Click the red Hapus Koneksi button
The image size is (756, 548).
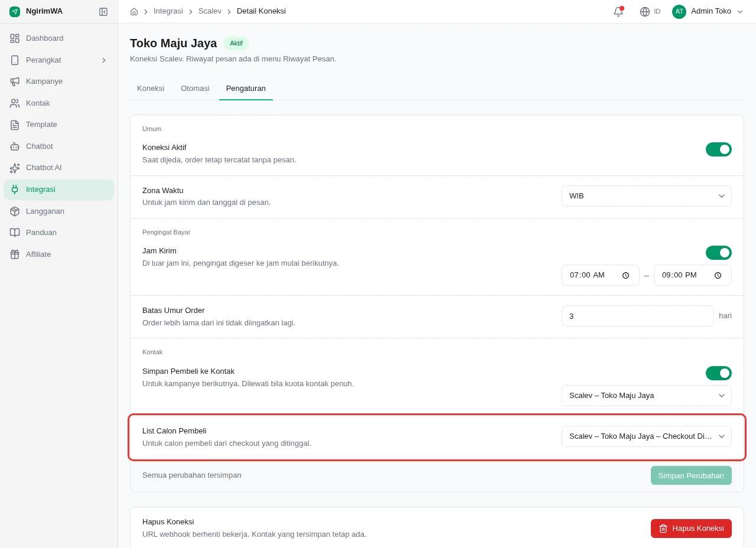pos(691,529)
